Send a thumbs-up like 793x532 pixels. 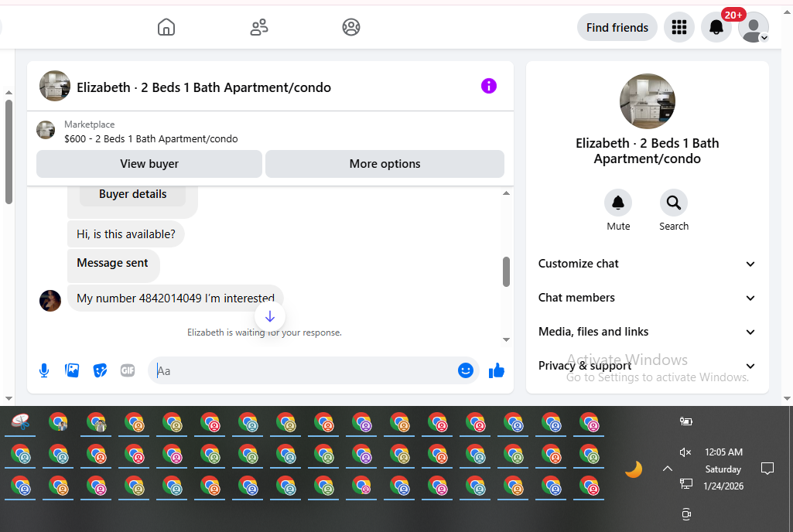tap(497, 370)
